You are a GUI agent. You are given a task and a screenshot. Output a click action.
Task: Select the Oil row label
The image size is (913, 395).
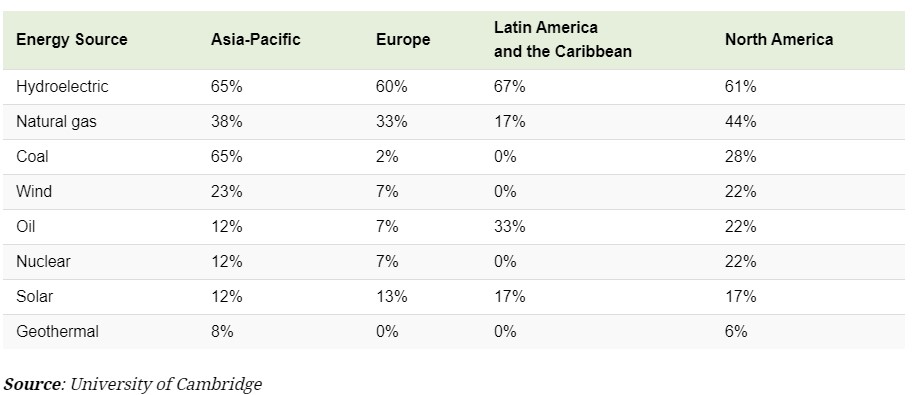pos(26,227)
